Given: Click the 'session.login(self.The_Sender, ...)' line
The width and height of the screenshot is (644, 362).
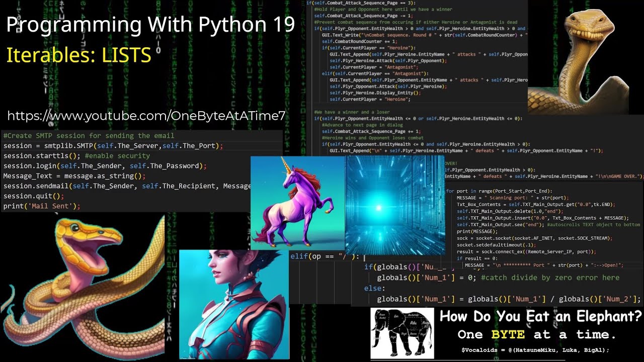Looking at the screenshot, I should (105, 166).
